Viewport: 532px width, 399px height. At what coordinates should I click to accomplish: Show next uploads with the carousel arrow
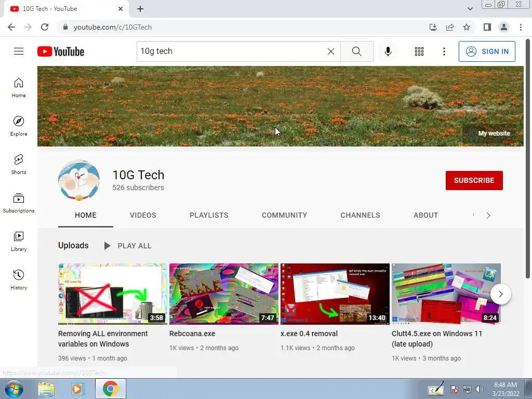click(x=500, y=294)
